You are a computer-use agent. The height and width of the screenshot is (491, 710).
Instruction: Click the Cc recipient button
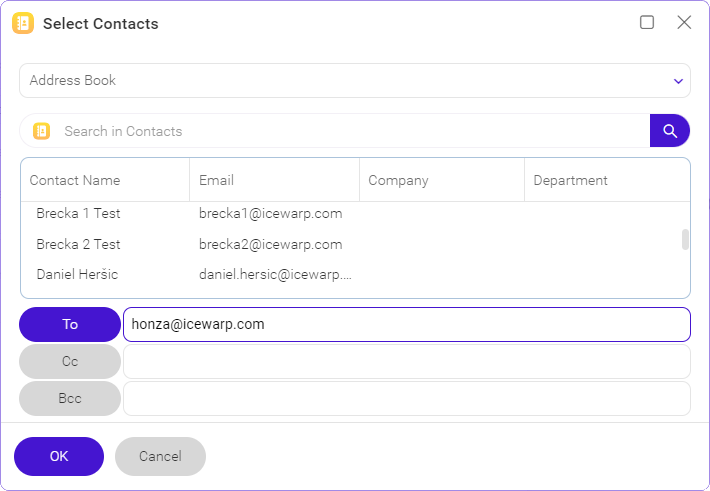point(70,361)
